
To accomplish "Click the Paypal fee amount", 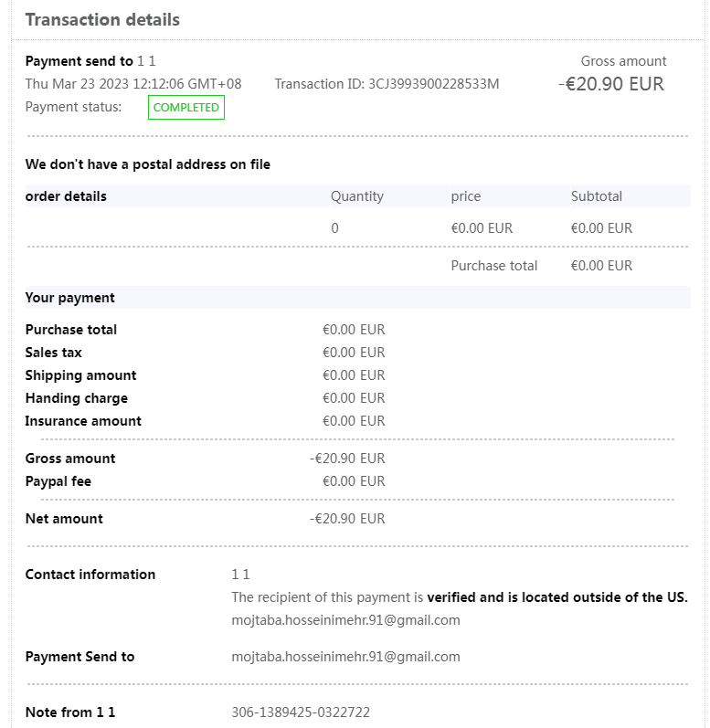I will [x=354, y=481].
